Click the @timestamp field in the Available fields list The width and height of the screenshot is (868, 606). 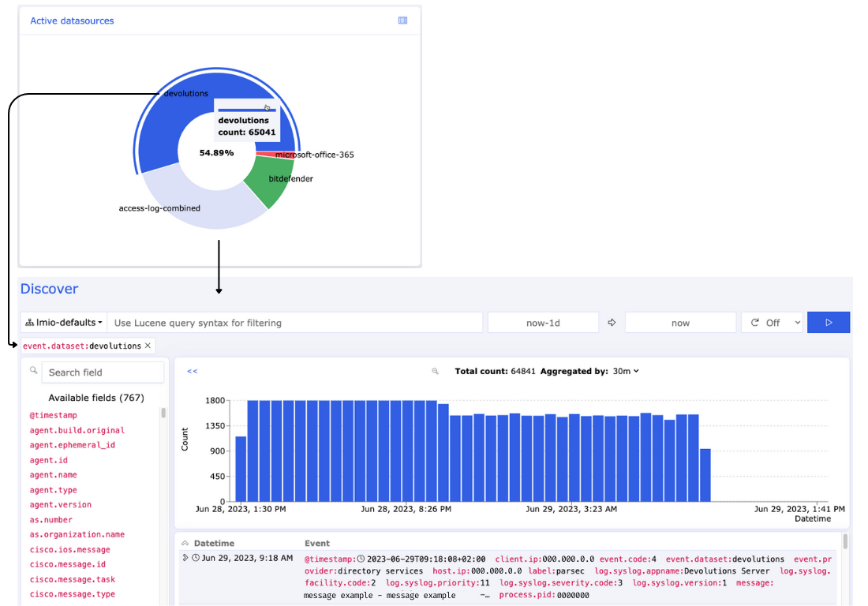click(53, 415)
